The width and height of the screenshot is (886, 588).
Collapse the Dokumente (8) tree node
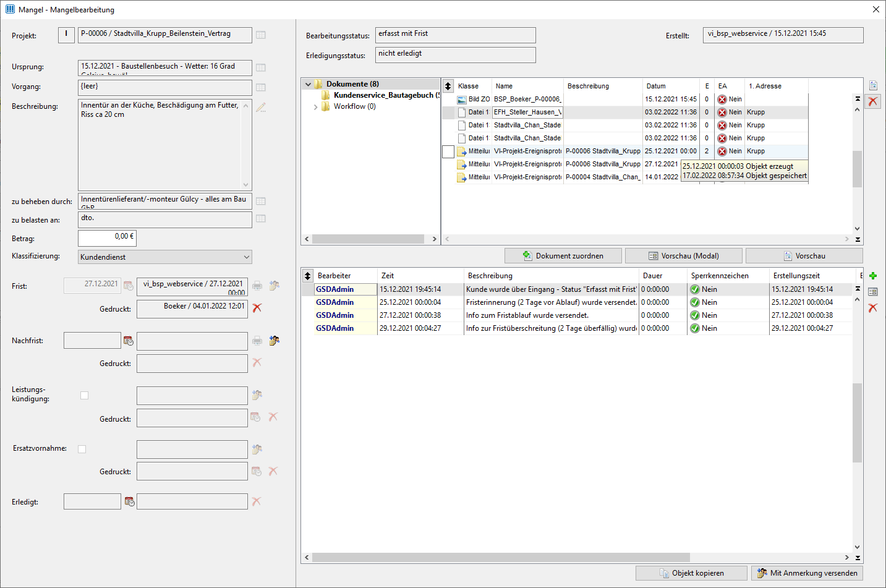308,84
